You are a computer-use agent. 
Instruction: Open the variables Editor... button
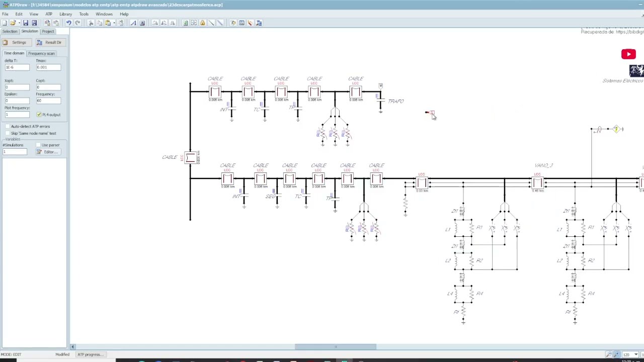click(48, 152)
